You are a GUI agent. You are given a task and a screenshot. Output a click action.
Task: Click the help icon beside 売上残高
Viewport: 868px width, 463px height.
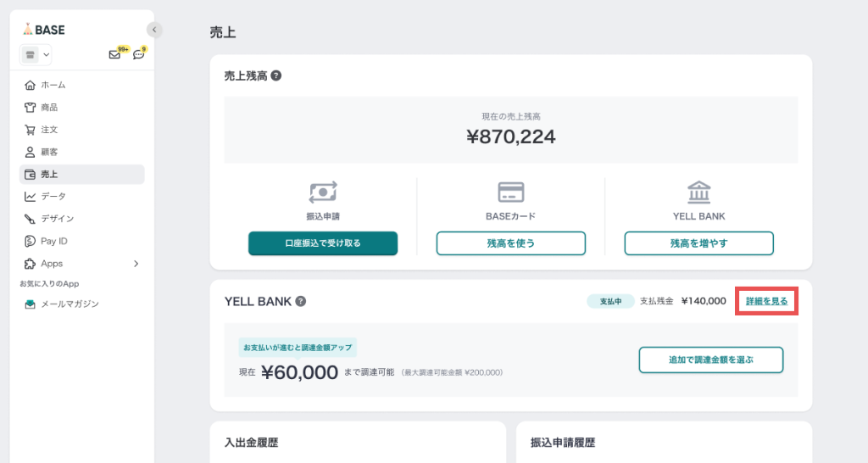[276, 75]
